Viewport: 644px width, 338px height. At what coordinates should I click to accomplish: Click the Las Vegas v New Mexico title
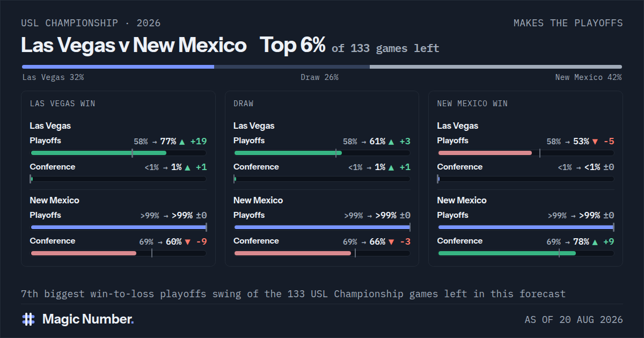134,45
